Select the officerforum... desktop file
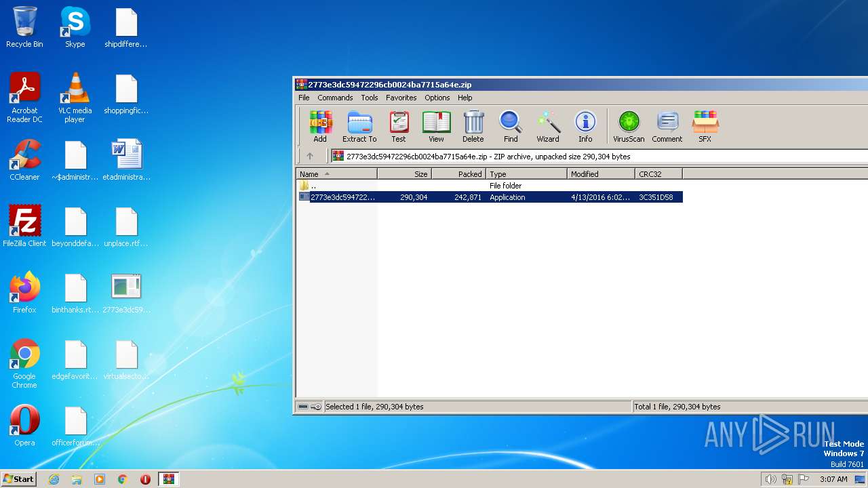The height and width of the screenshot is (488, 868). click(x=75, y=426)
